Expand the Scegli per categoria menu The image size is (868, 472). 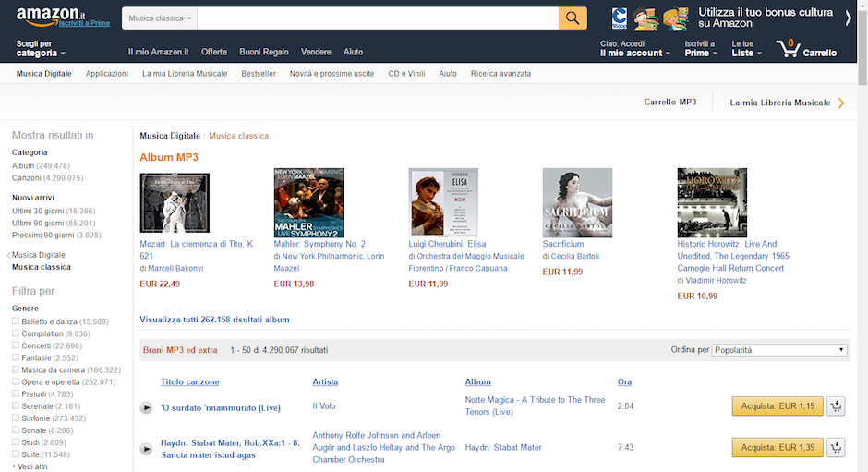point(41,48)
